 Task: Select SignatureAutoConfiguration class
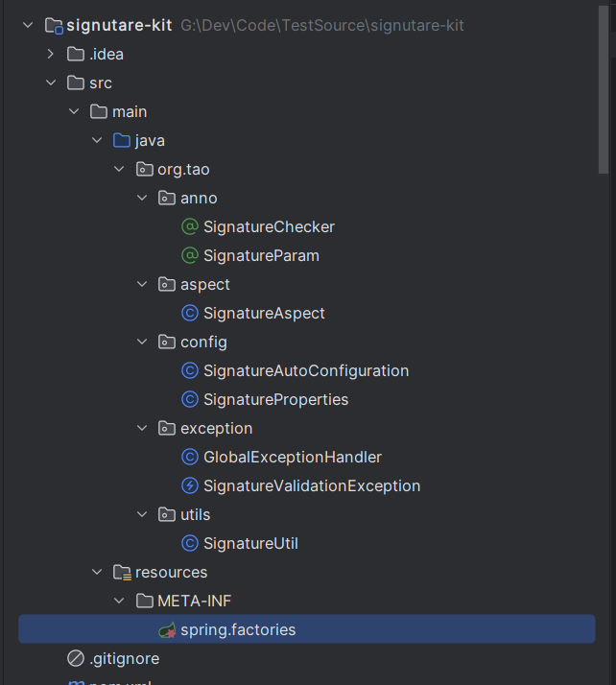306,371
